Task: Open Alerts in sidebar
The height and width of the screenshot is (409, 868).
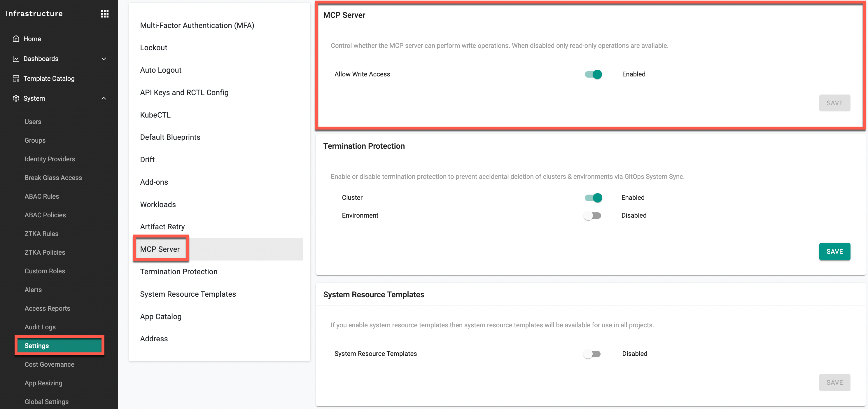Action: coord(33,290)
